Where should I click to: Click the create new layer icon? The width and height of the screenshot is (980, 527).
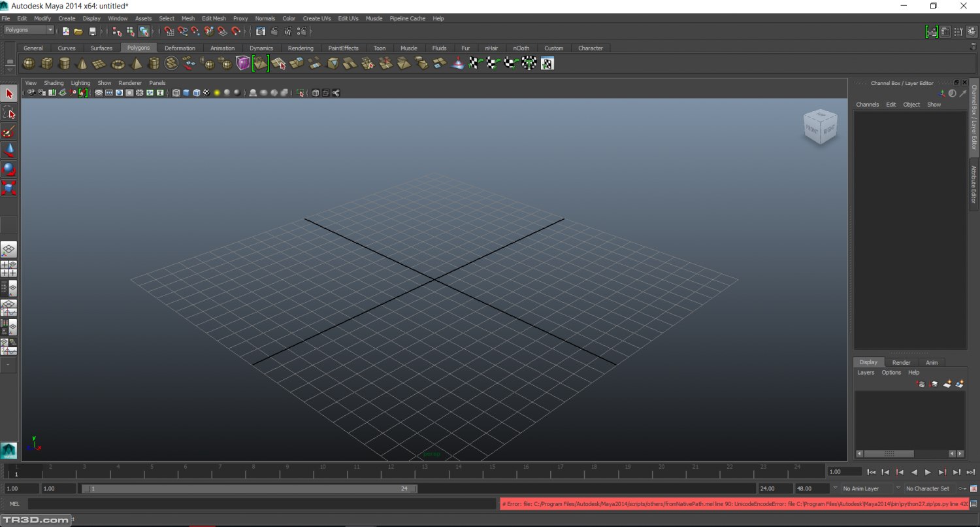point(947,384)
